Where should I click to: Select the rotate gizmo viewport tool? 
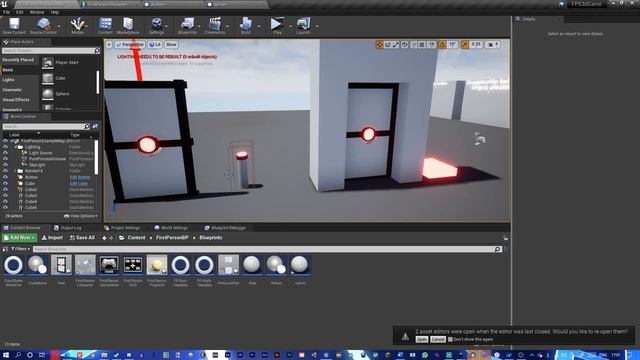tap(388, 44)
